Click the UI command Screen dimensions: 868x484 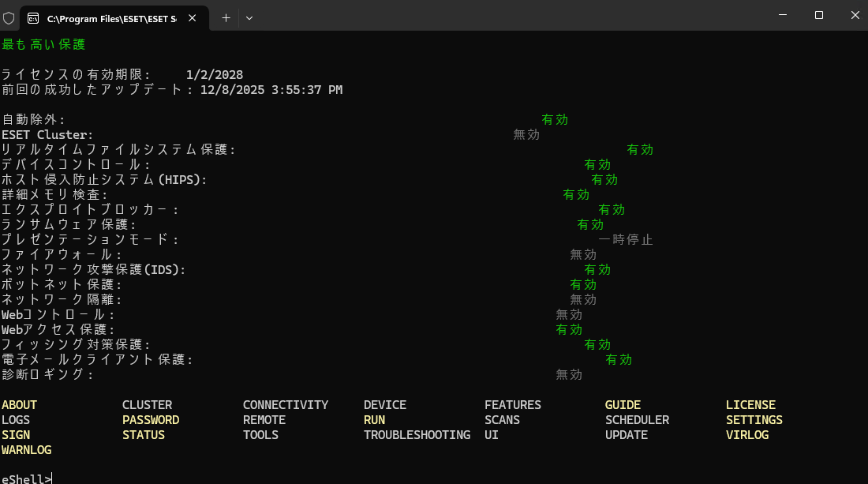coord(491,435)
